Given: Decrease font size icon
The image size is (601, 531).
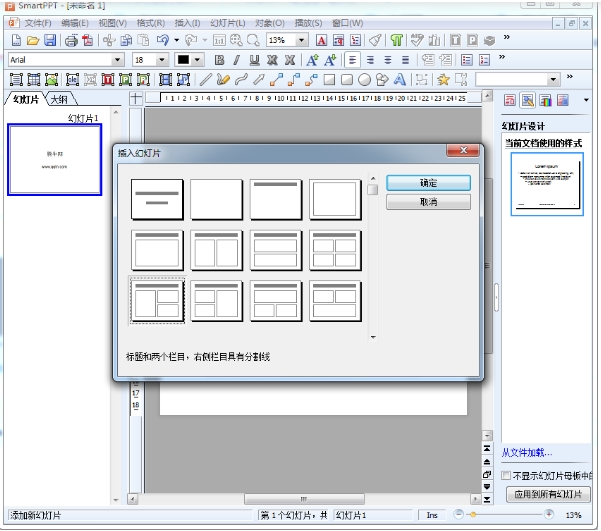Looking at the screenshot, I should [x=330, y=60].
